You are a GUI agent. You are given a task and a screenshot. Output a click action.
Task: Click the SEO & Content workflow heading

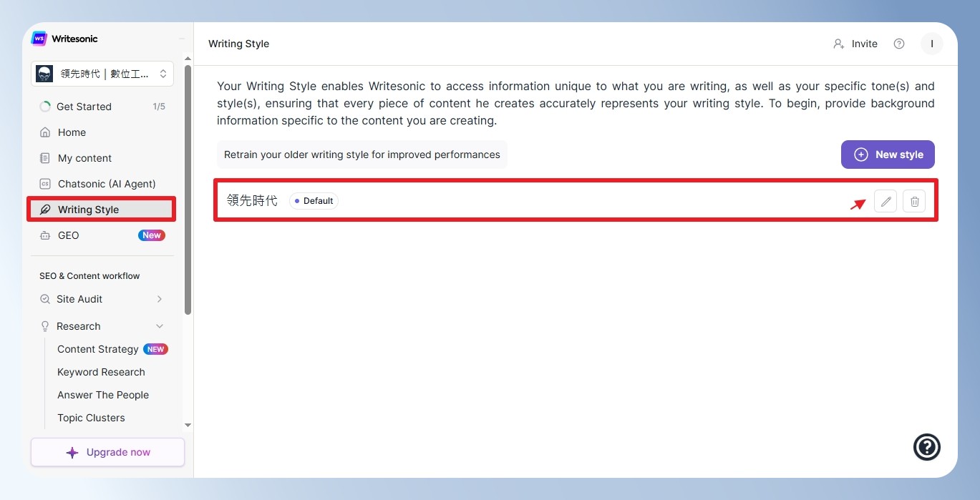89,276
